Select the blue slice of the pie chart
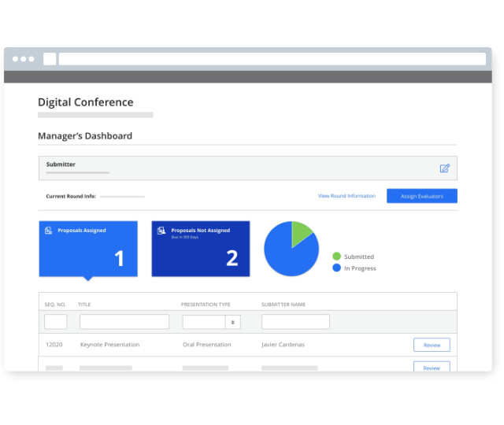This screenshot has width=504, height=425. (x=287, y=253)
